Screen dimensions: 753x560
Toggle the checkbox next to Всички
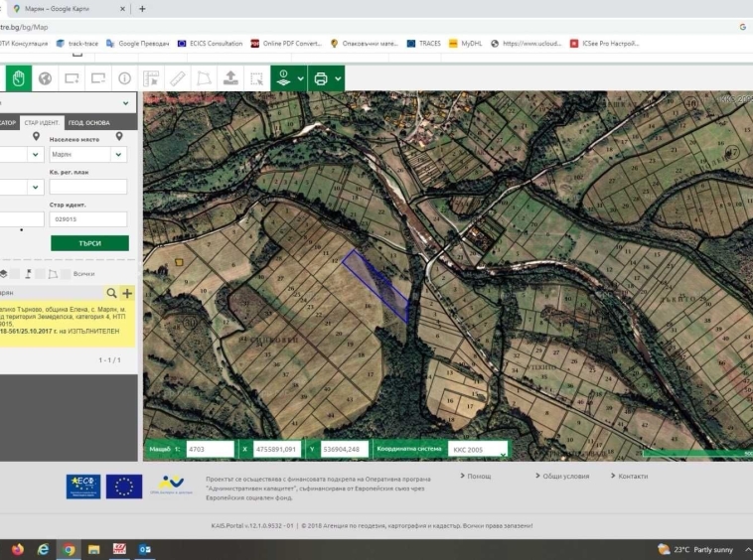pyautogui.click(x=66, y=273)
